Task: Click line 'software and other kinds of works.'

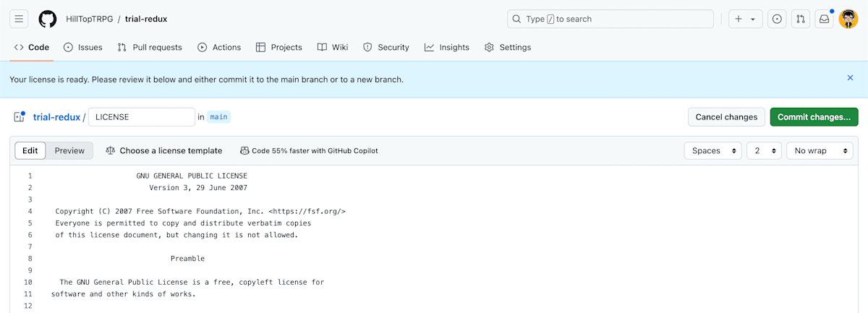Action: click(x=124, y=294)
